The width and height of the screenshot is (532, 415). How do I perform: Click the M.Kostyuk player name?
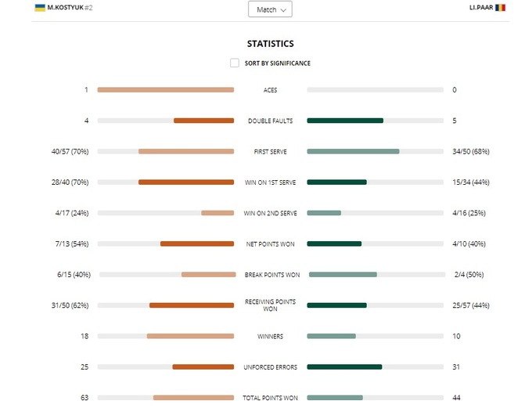(64, 8)
